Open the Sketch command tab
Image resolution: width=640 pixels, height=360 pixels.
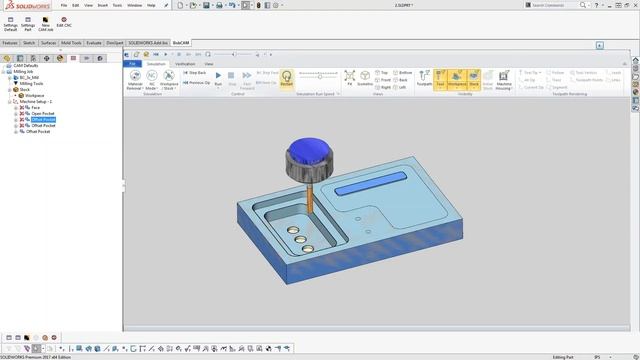point(29,43)
